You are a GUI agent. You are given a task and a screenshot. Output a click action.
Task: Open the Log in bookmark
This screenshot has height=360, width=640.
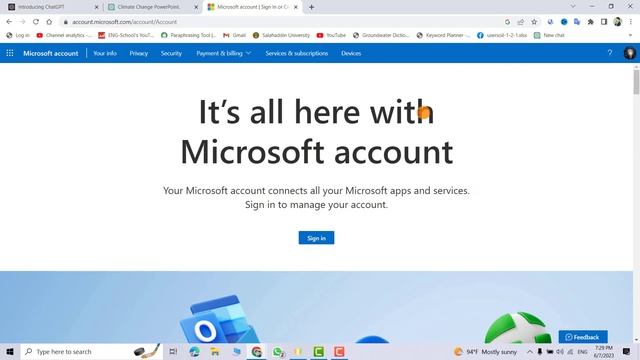click(18, 36)
